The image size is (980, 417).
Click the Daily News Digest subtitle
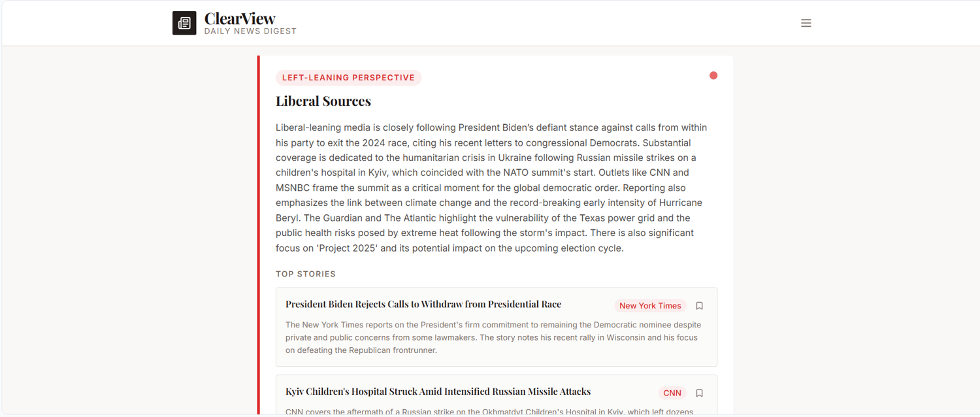[x=250, y=31]
